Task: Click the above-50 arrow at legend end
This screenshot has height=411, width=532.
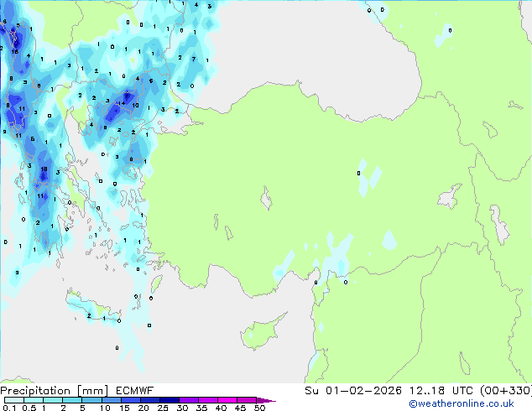Action: pos(266,401)
